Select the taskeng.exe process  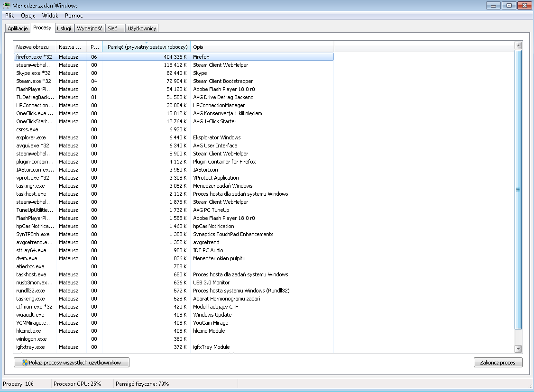tap(174, 299)
